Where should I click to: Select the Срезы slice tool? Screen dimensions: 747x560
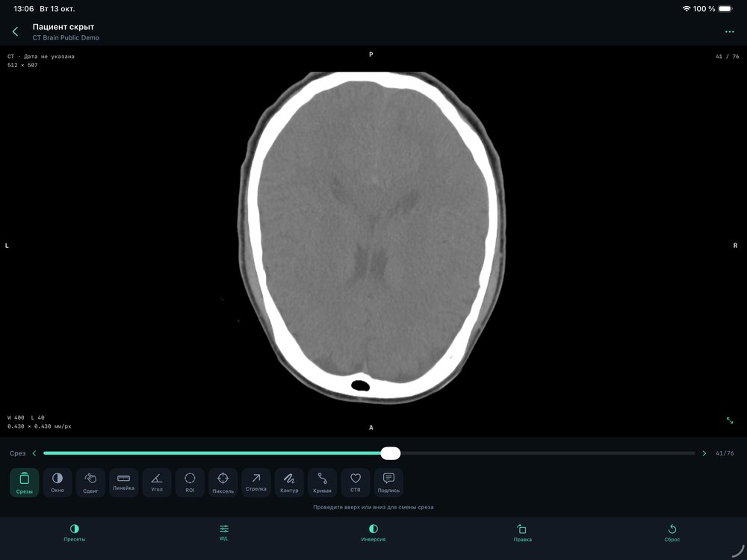click(x=25, y=482)
